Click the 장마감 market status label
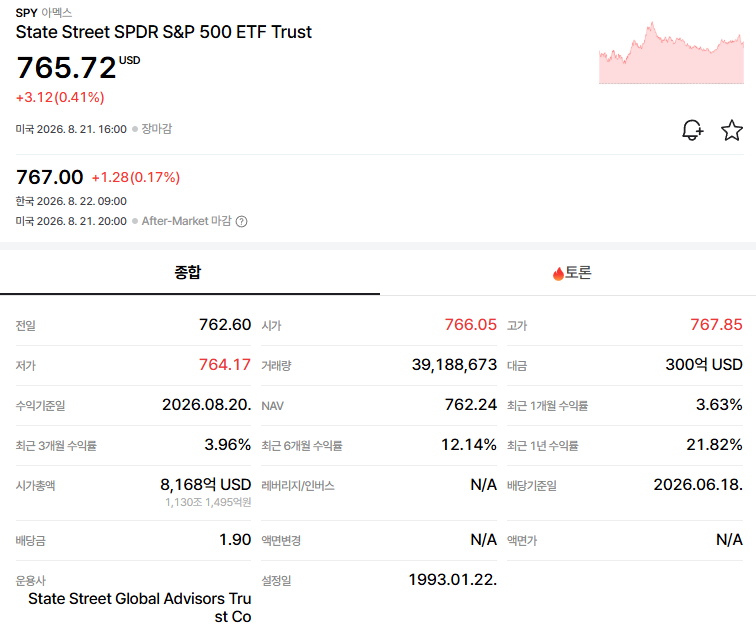The height and width of the screenshot is (635, 756). pyautogui.click(x=156, y=129)
